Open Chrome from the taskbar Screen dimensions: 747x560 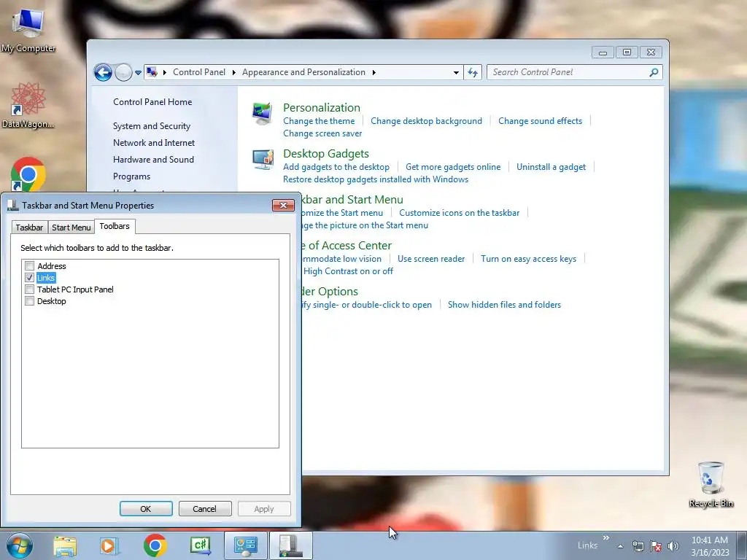[x=155, y=545]
